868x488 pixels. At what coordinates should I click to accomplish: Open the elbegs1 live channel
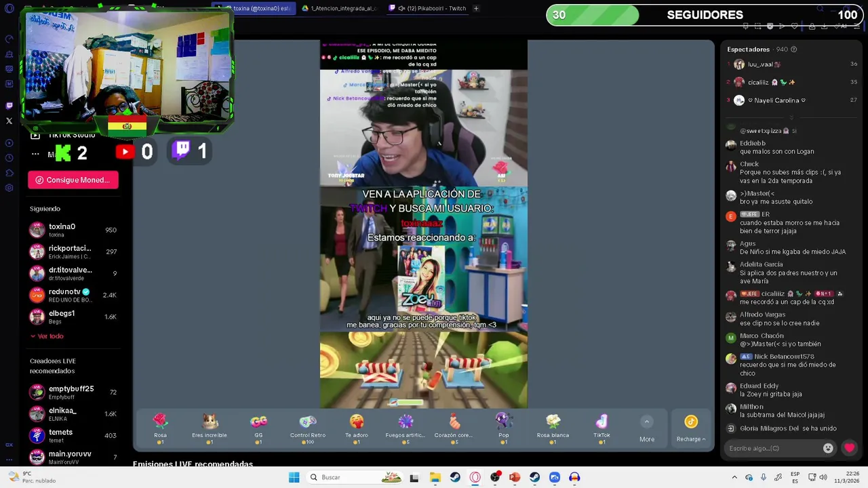[x=73, y=317]
